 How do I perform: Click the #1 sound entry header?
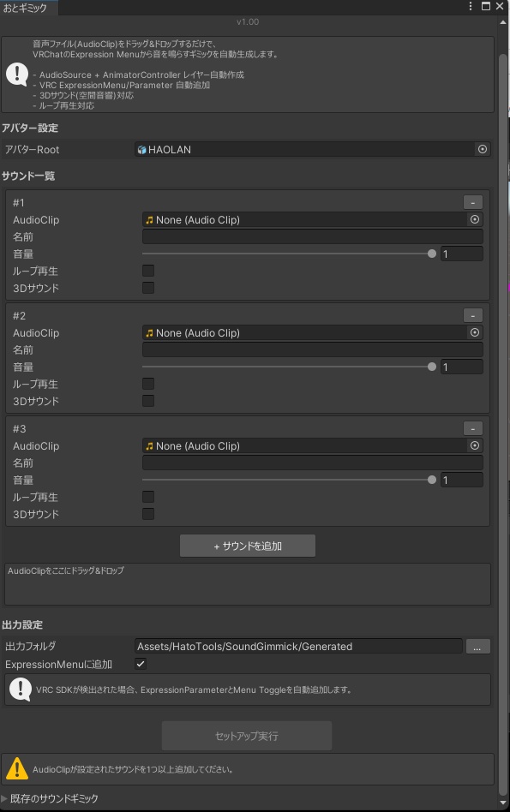pos(19,202)
